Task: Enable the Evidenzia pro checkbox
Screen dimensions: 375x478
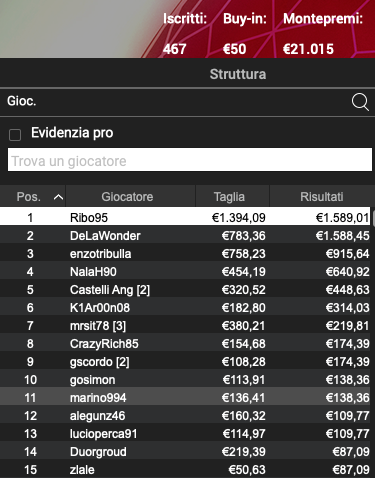Action: coord(15,135)
